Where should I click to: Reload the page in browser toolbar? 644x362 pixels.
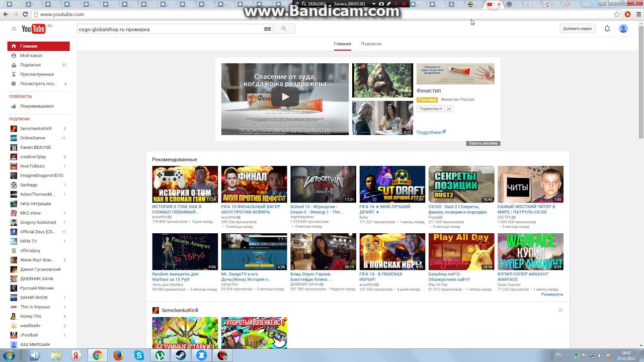coord(26,15)
